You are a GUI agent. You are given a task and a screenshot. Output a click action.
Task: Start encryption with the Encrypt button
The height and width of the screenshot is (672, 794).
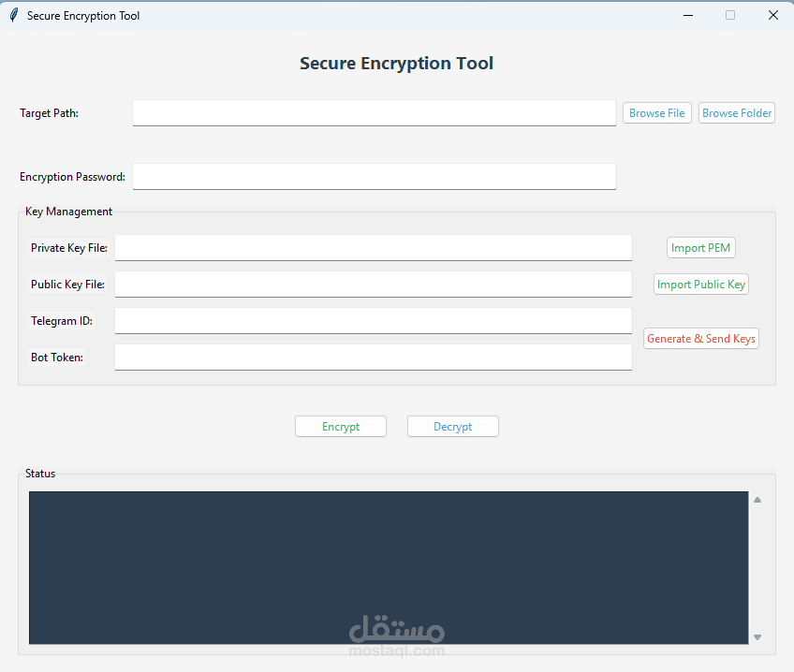340,426
